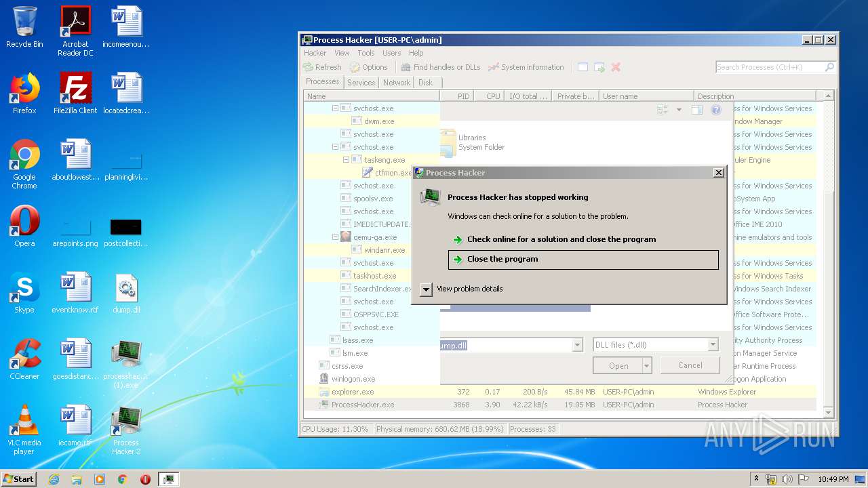Switch to the Network tab
This screenshot has width=868, height=488.
[397, 83]
